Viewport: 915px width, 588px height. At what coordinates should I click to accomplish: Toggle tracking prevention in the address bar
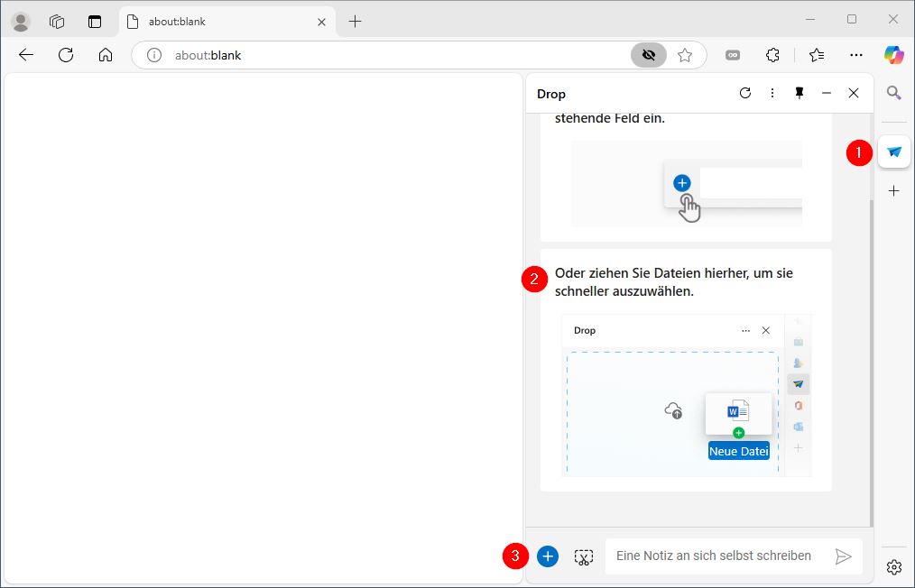coord(648,55)
